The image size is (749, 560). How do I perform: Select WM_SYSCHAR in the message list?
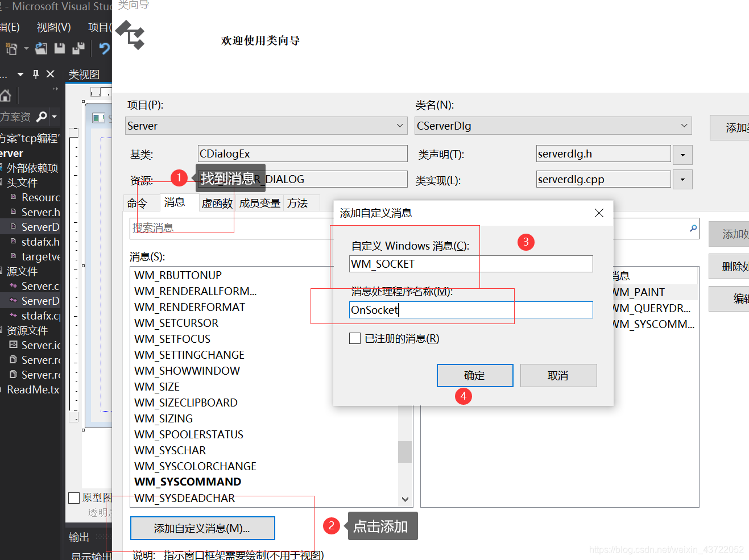point(170,450)
